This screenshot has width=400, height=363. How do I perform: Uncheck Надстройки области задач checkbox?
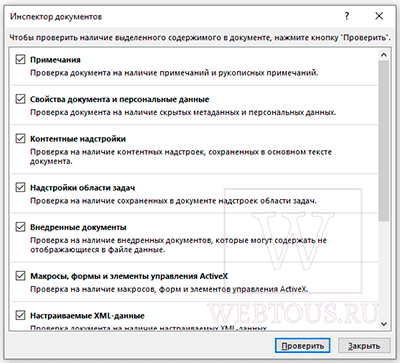[x=20, y=188]
